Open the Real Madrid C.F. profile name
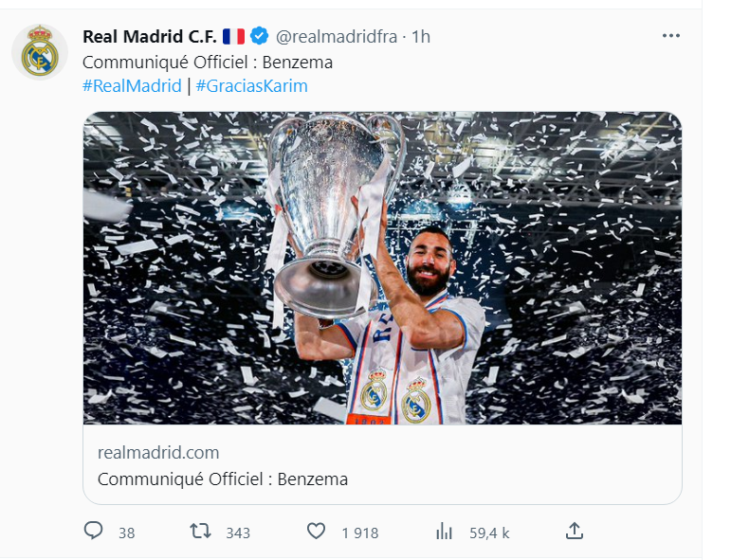This screenshot has width=731, height=560. pos(150,37)
